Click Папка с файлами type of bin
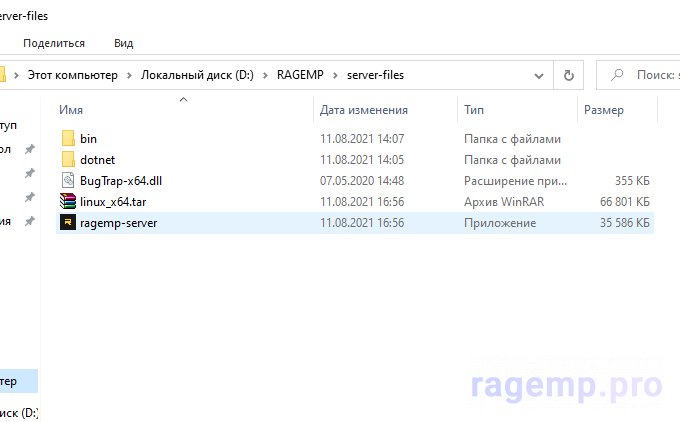 tap(512, 139)
